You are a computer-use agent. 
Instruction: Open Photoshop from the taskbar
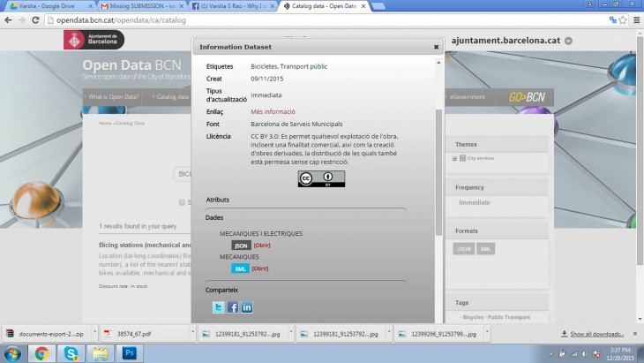128,353
